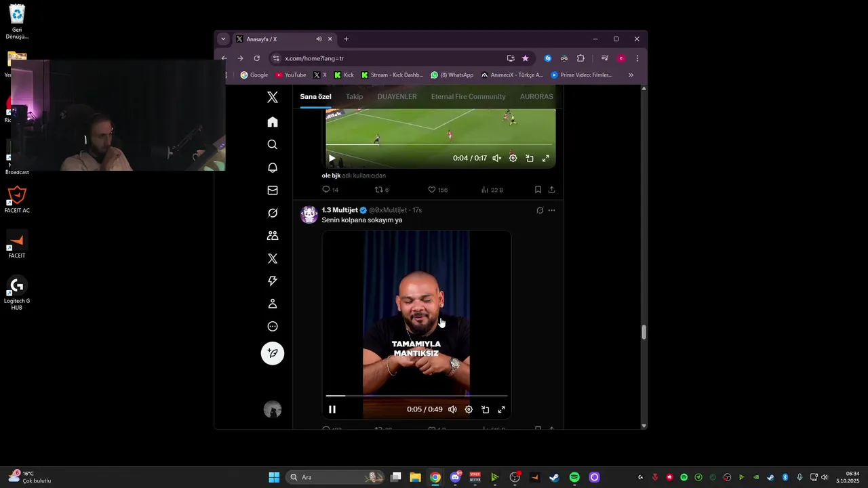This screenshot has width=868, height=488.
Task: Bookmark the football video post
Action: (x=538, y=190)
